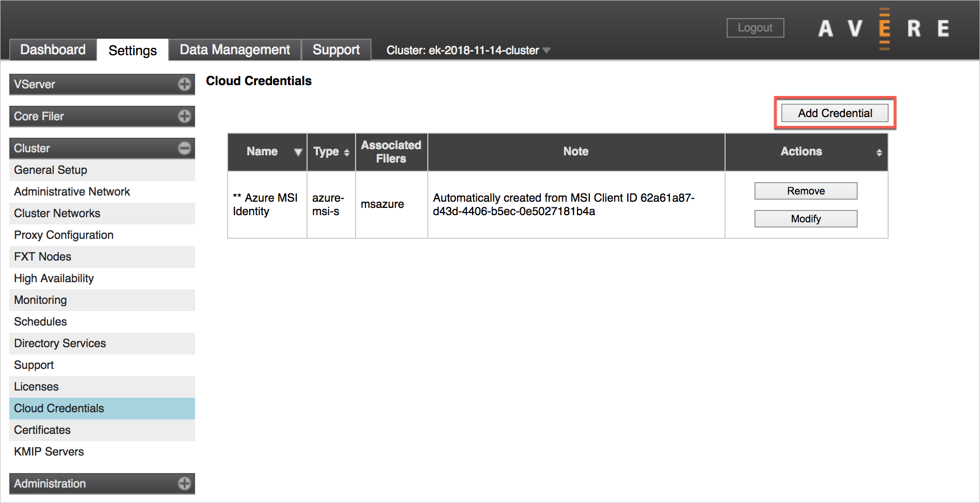Select Cluster Networks in sidebar
This screenshot has height=503, width=980.
102,214
